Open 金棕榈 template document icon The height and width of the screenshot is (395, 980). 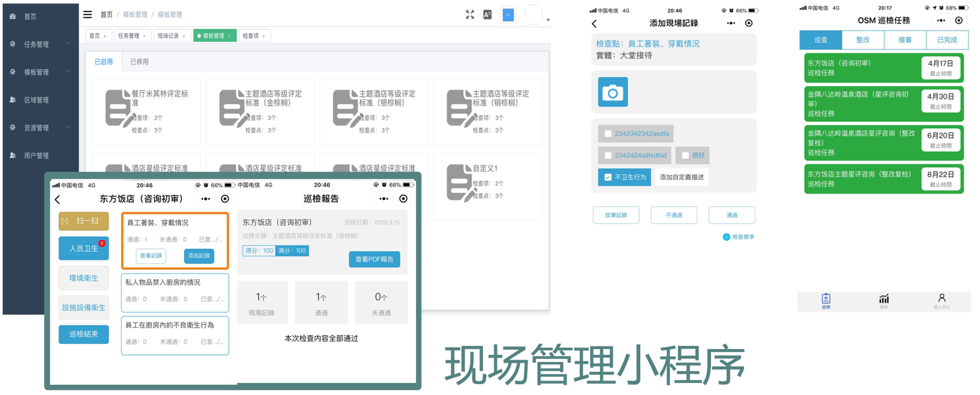tap(232, 108)
